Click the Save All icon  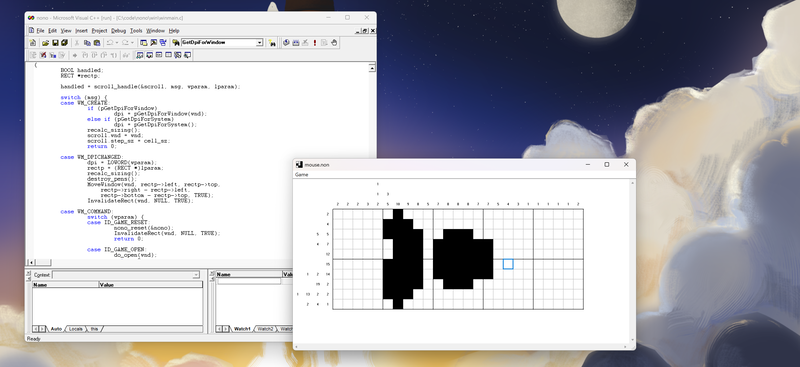(64, 43)
